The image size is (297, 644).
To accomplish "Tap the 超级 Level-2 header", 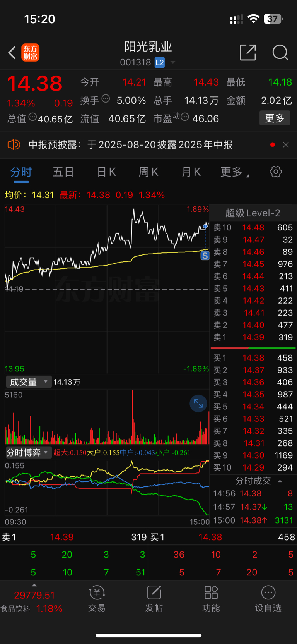I will [x=253, y=213].
